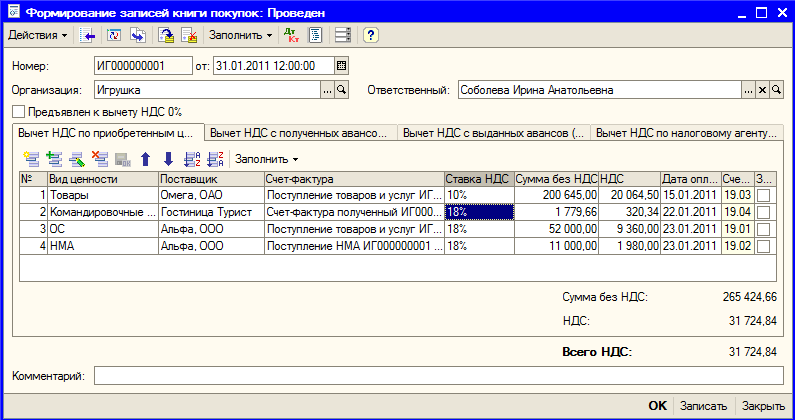Delete the current row with red X icon
795x420 pixels.
100,159
